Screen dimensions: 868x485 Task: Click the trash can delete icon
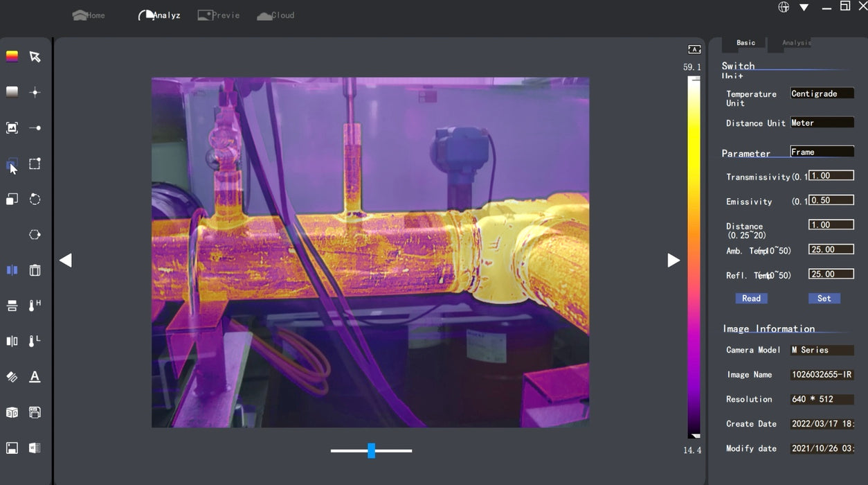(x=35, y=270)
